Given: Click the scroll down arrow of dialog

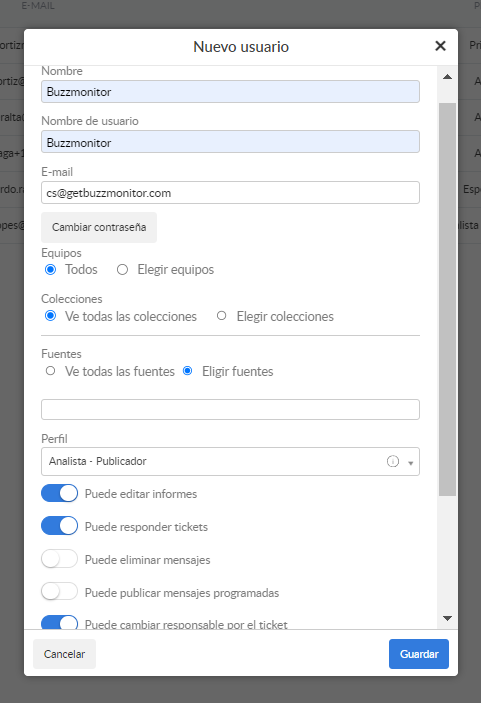Looking at the screenshot, I should pos(447,618).
